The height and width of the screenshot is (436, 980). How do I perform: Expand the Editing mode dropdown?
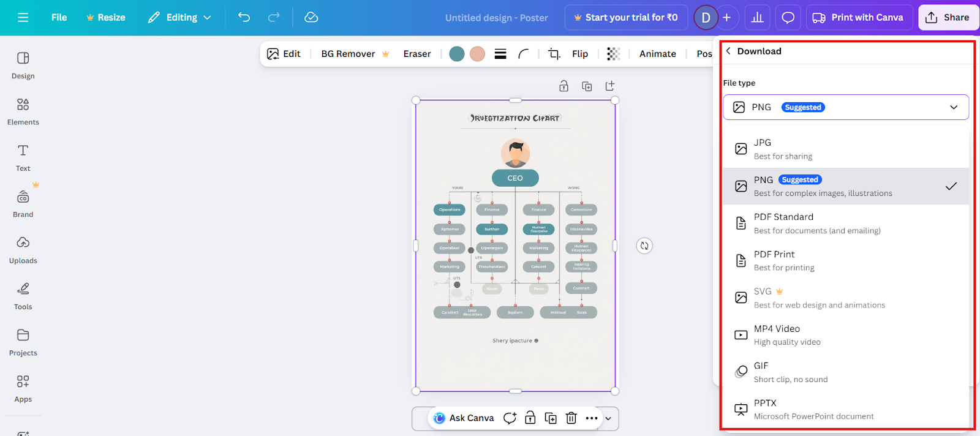coord(179,17)
